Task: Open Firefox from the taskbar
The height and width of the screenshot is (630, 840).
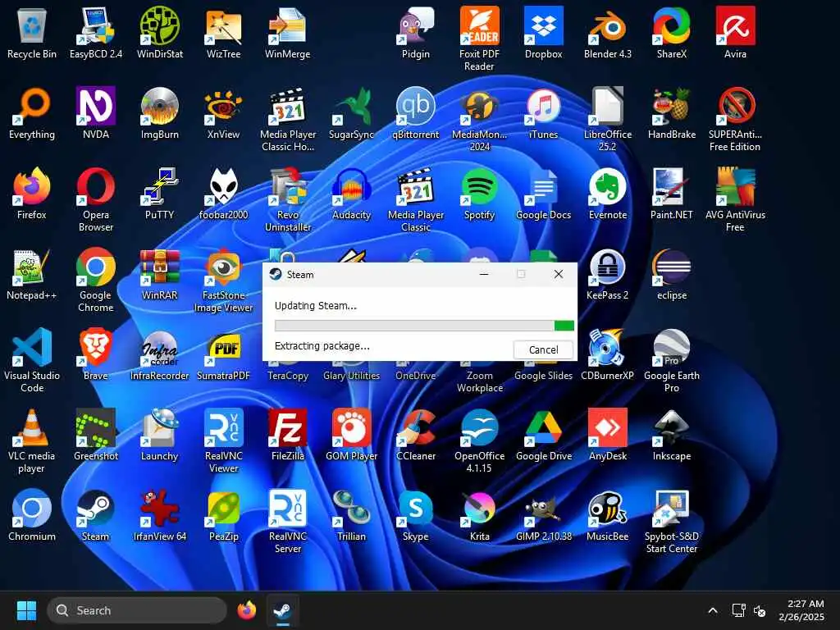Action: 246,610
